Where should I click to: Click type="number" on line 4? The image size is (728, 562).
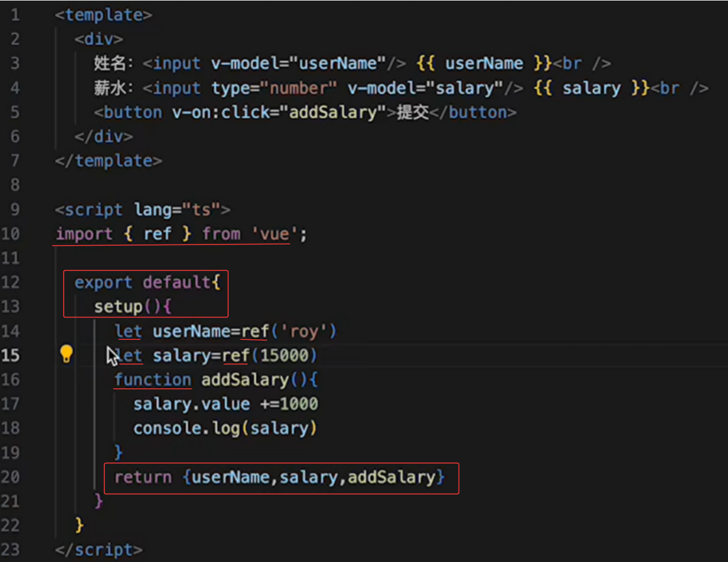coord(274,88)
